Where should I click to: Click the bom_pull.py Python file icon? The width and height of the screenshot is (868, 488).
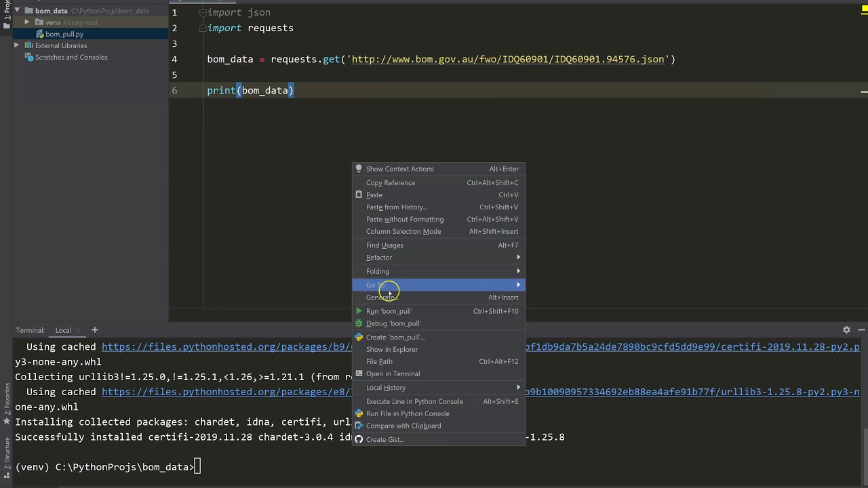click(x=40, y=34)
